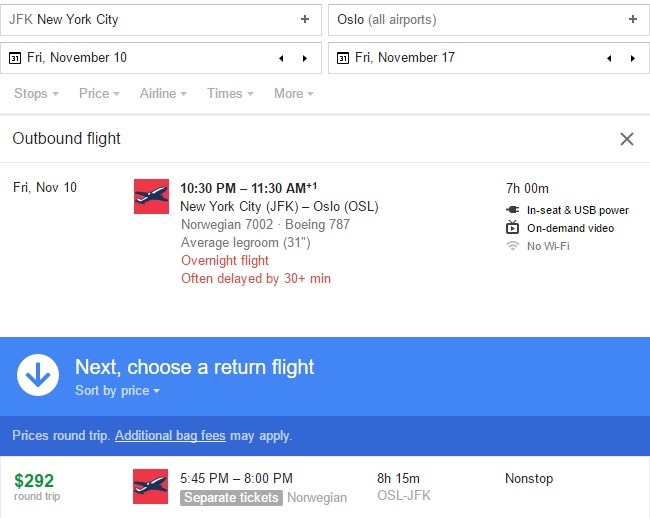The image size is (650, 518).
Task: Expand the Airline filter dropdown
Action: (x=163, y=94)
